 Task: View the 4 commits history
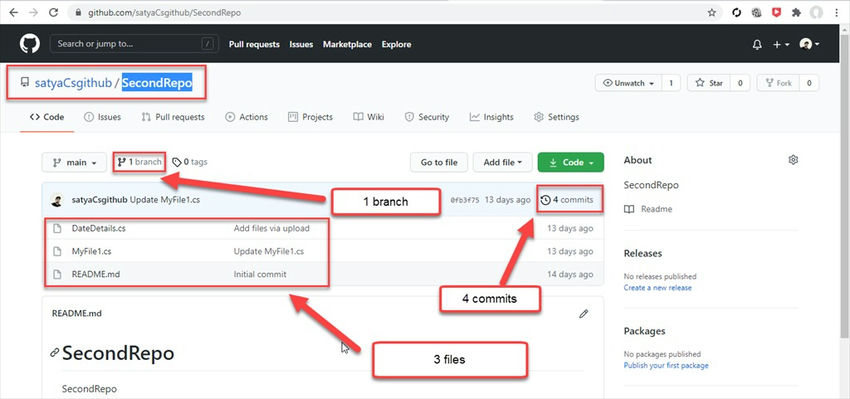567,200
